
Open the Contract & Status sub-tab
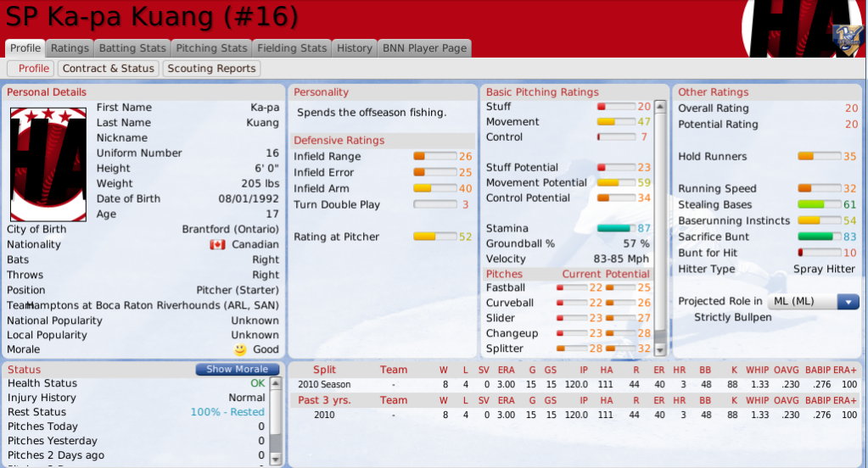[x=109, y=69]
